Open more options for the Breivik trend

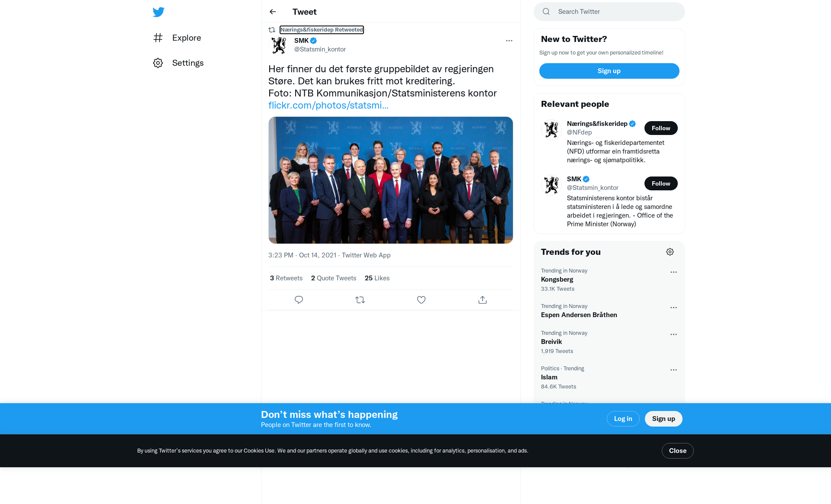point(673,334)
